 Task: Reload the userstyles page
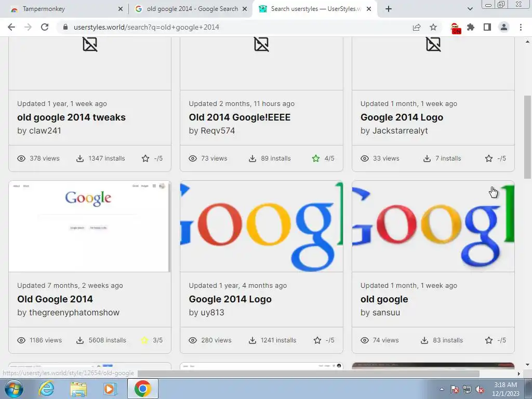(45, 27)
